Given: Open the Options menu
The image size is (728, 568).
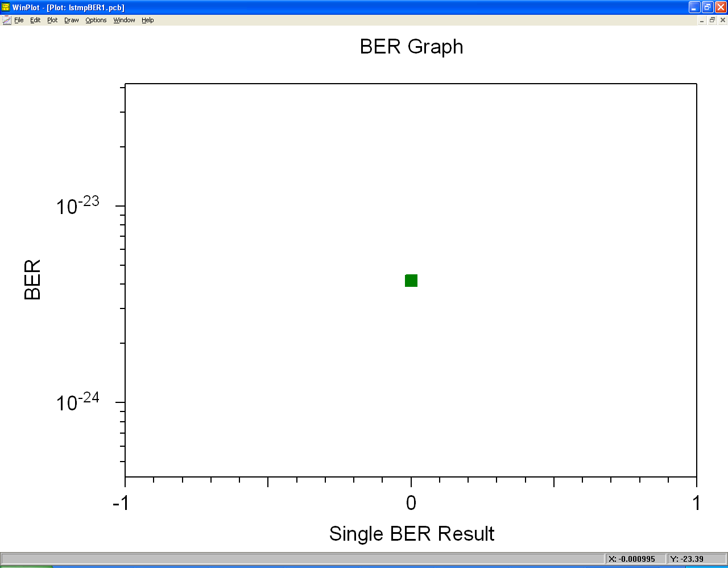Looking at the screenshot, I should [96, 20].
